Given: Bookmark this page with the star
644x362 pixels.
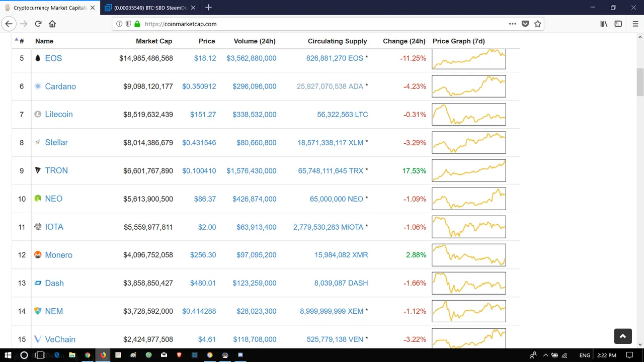Looking at the screenshot, I should pos(538,24).
